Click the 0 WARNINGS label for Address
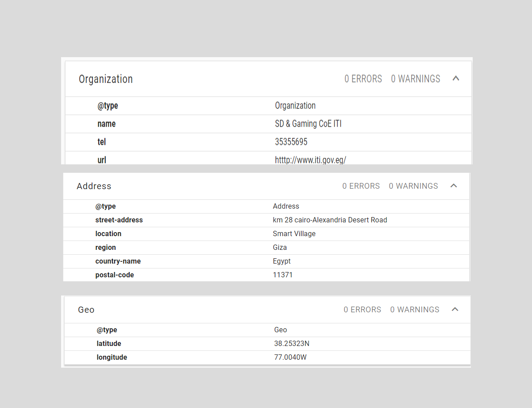This screenshot has height=408, width=532. (x=413, y=186)
